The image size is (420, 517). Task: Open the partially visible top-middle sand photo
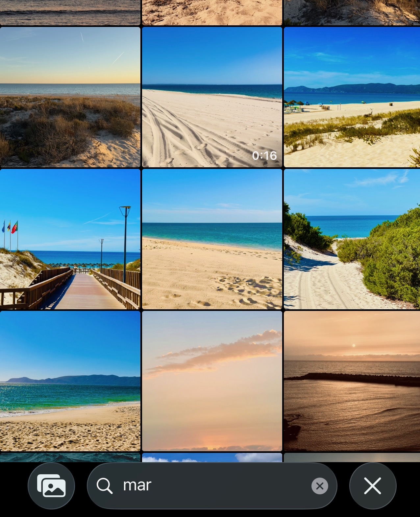[x=212, y=12]
